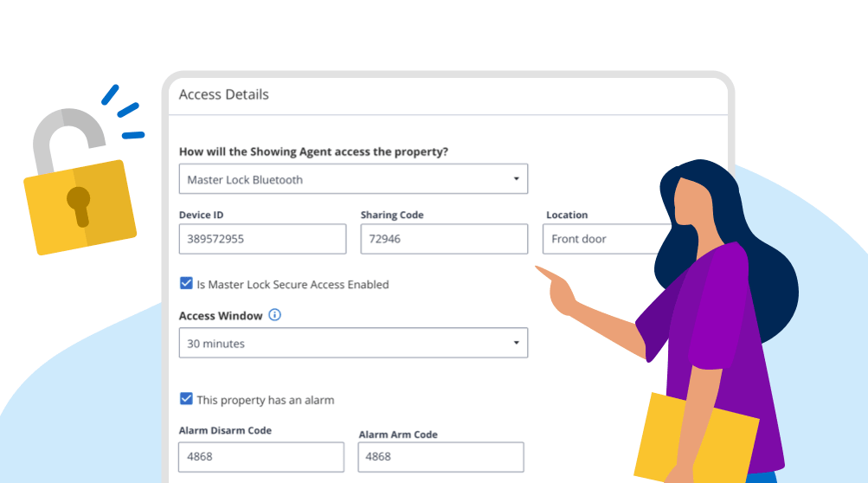Image resolution: width=868 pixels, height=483 pixels.
Task: Click the Access Details panel header
Action: [x=447, y=94]
